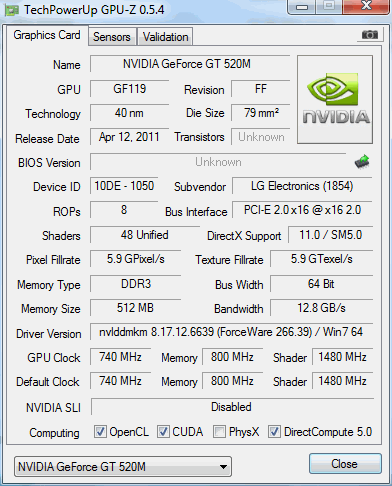Viewport: 392px width, 486px height.
Task: Click the Bus Interface PCI-E field
Action: (302, 210)
